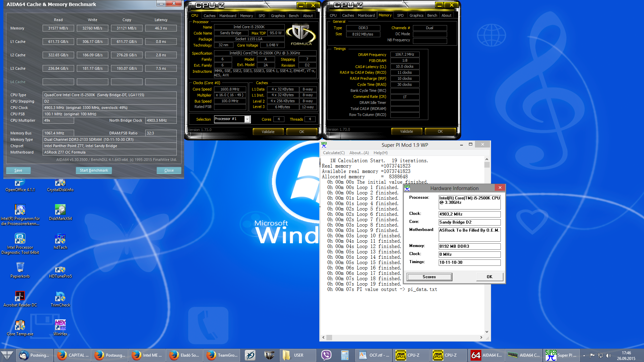Click the Start Benchmark button in AIDA64

tap(94, 170)
